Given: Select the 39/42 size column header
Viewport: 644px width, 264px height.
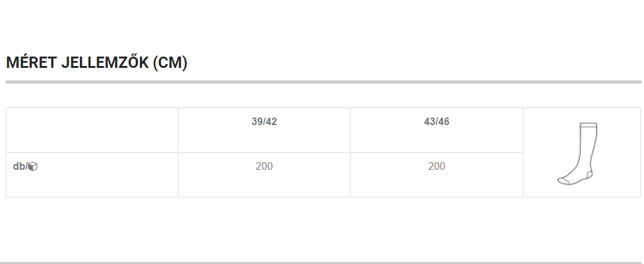Looking at the screenshot, I should tap(264, 122).
